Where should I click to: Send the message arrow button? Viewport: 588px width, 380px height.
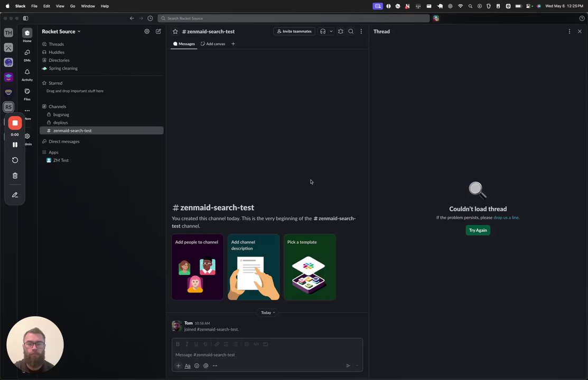pyautogui.click(x=348, y=366)
